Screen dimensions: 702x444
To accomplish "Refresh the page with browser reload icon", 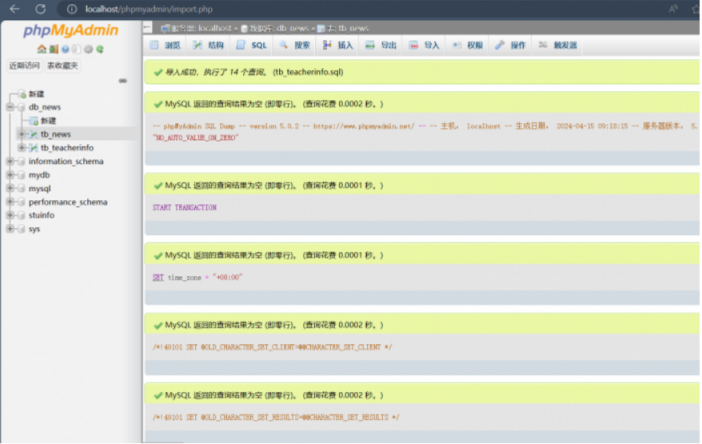I will tap(40, 9).
